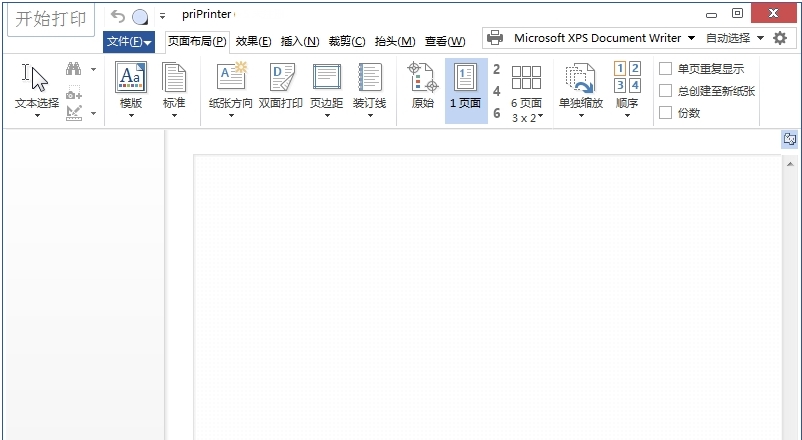This screenshot has height=440, width=802.
Task: Click the blank page preview area
Action: pos(487,297)
